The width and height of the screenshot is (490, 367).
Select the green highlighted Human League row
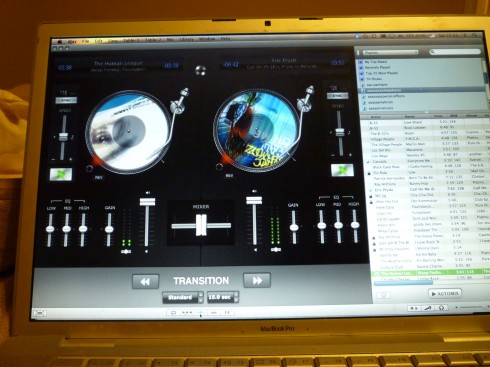(430, 273)
